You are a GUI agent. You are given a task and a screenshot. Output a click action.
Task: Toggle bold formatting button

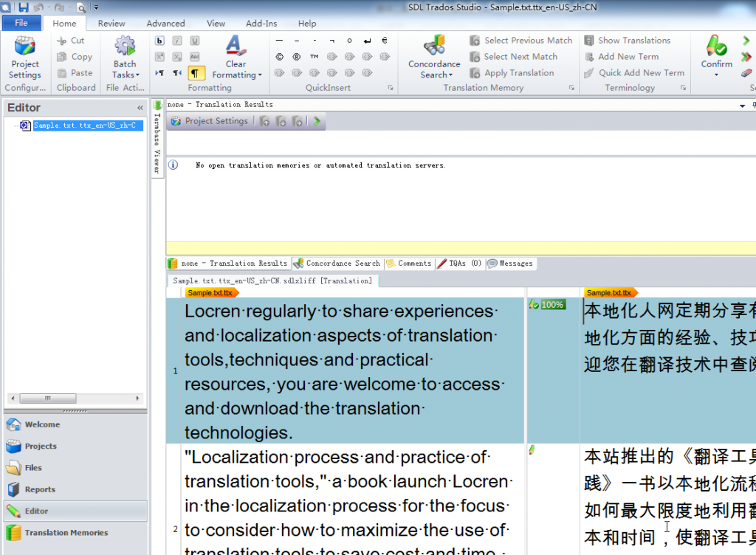pyautogui.click(x=159, y=41)
